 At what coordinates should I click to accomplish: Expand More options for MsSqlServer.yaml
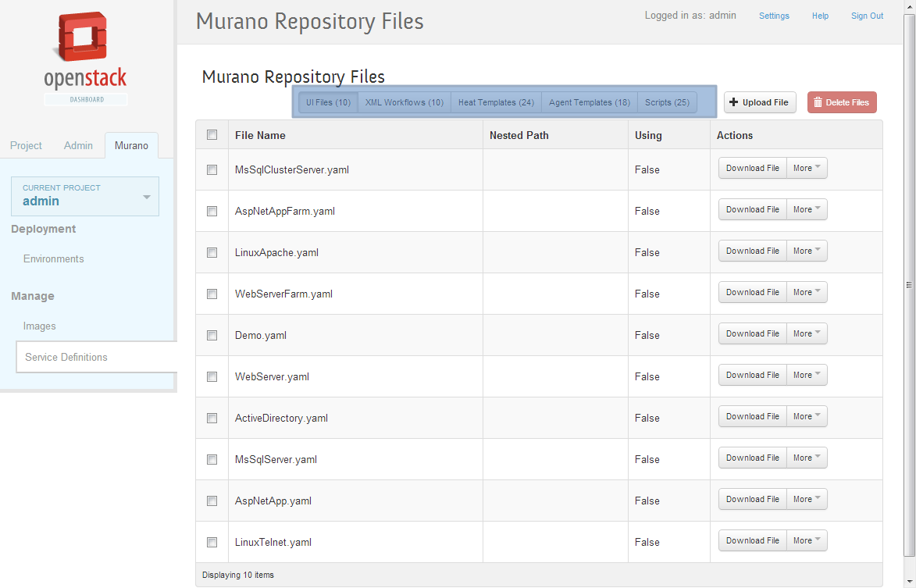807,458
